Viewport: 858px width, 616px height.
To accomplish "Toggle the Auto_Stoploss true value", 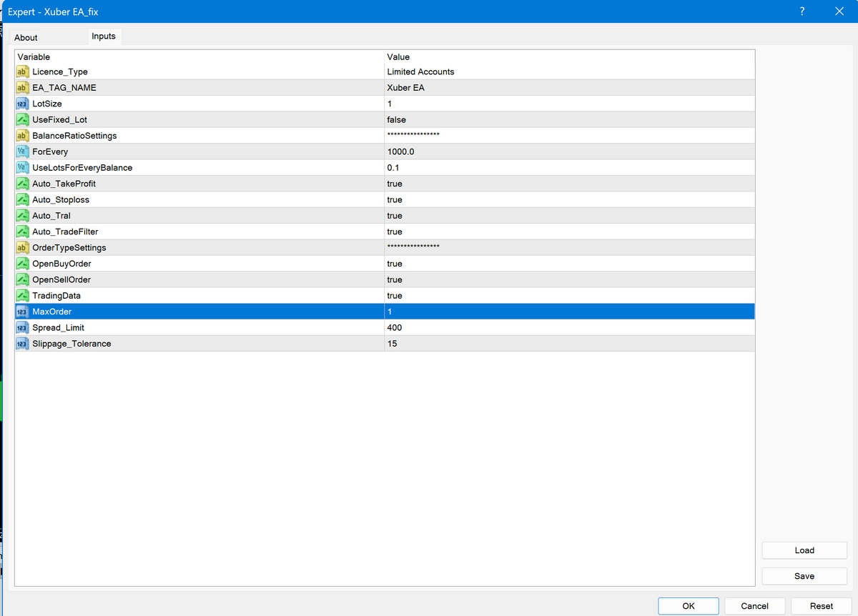I will point(395,199).
